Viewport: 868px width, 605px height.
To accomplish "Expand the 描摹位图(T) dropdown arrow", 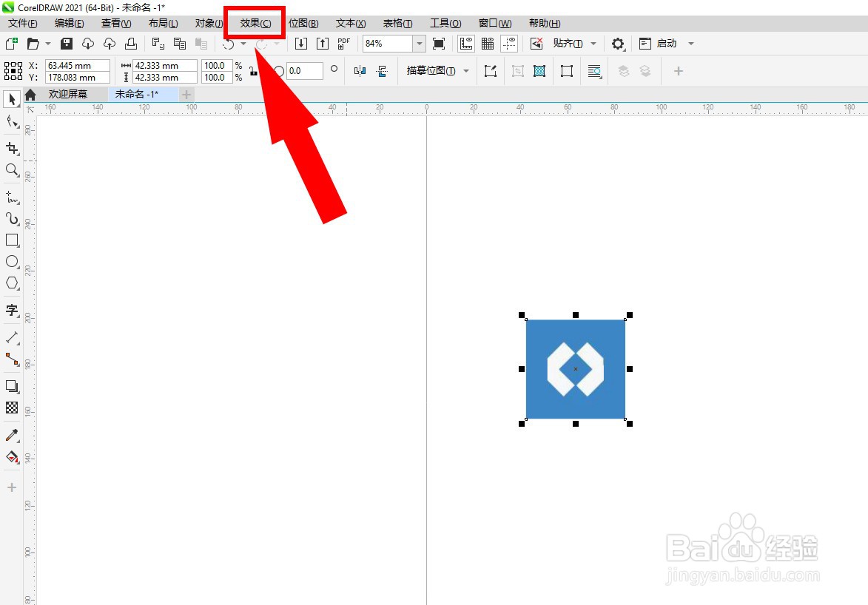I will (466, 71).
